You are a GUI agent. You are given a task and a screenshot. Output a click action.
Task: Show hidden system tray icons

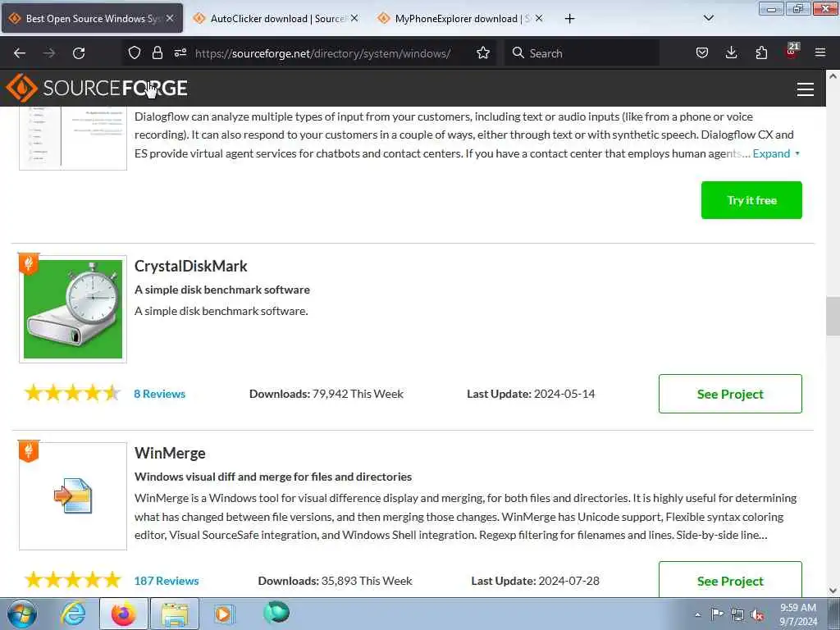pyautogui.click(x=697, y=615)
